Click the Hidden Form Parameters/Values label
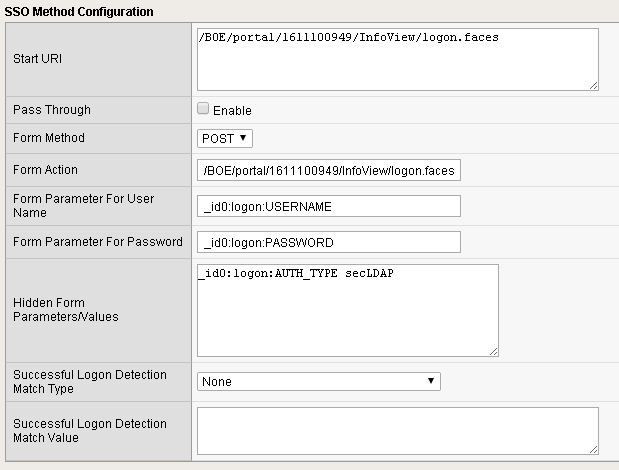The image size is (619, 470). click(65, 310)
